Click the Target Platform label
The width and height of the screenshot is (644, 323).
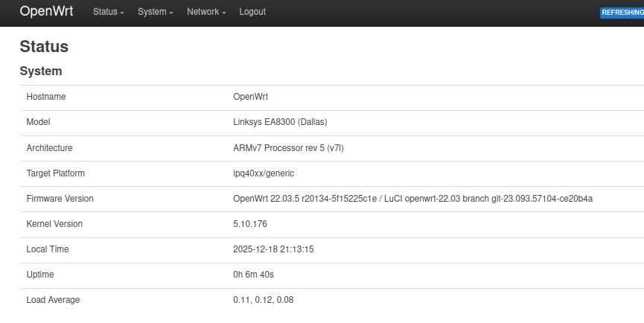coord(55,173)
